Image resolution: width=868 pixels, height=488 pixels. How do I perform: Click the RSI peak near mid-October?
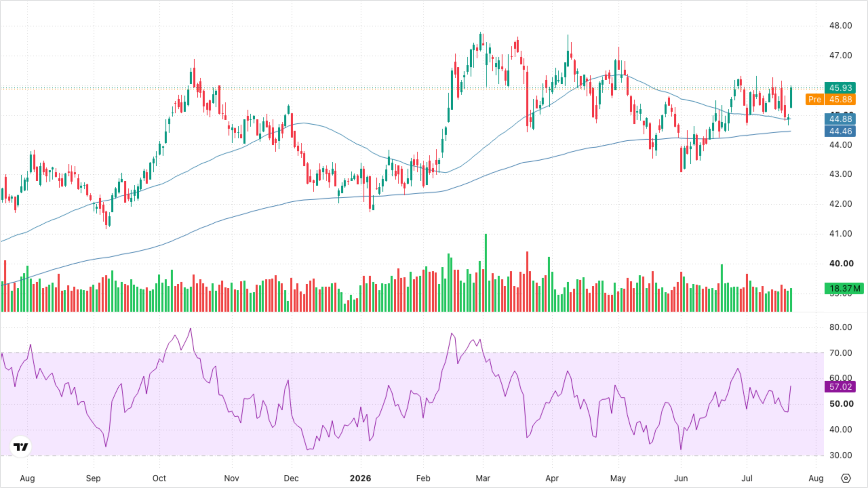click(191, 328)
